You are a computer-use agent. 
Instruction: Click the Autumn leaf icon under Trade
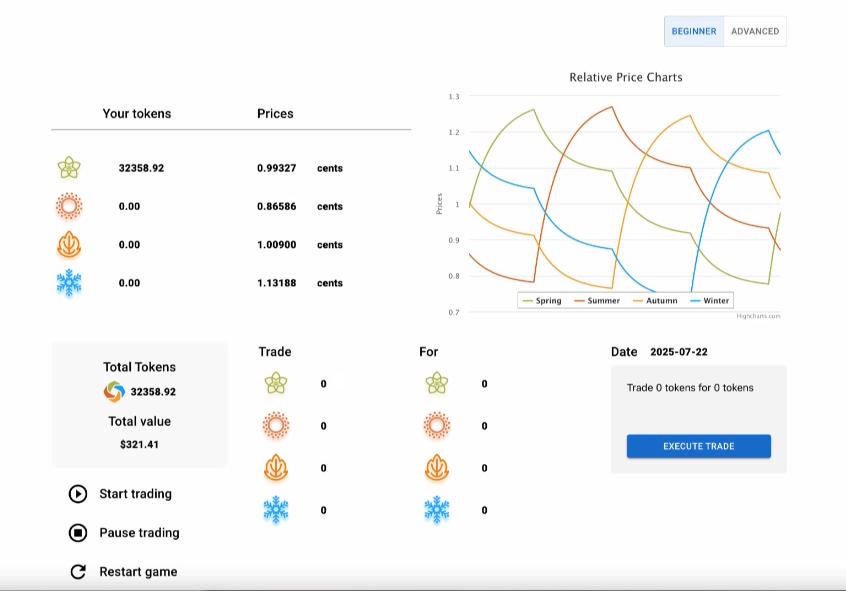275,468
